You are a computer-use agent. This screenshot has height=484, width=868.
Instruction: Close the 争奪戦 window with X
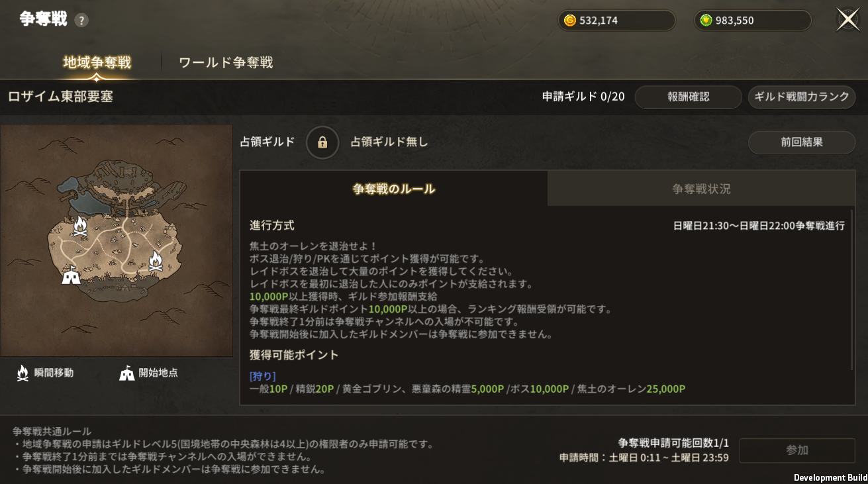click(848, 20)
